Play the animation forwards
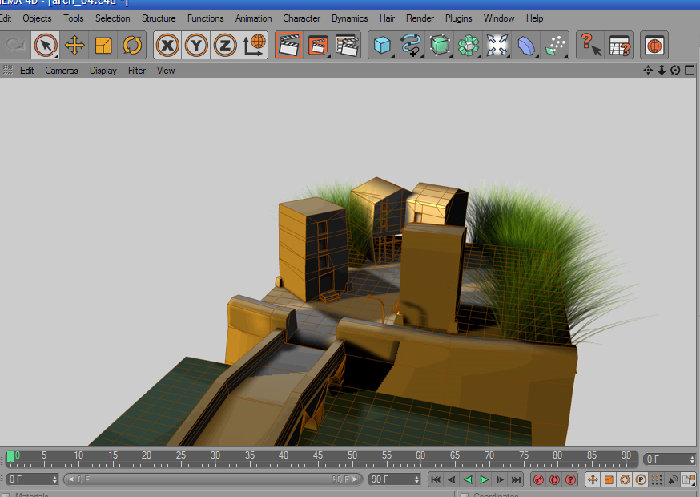This screenshot has width=700, height=497. [x=484, y=480]
